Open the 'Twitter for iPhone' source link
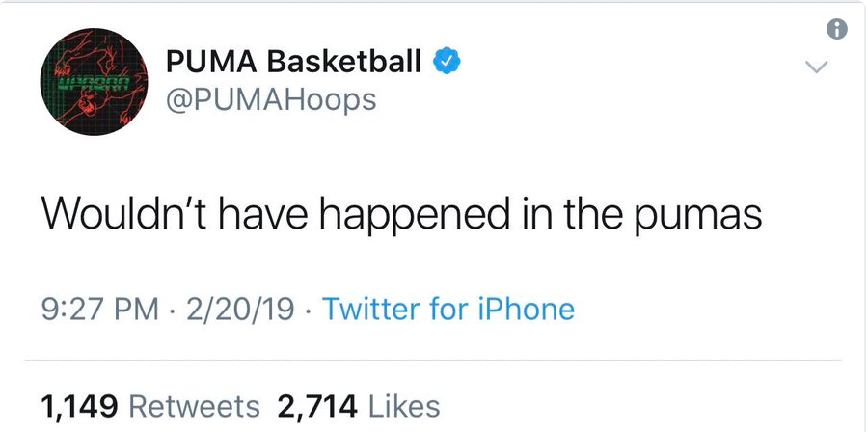This screenshot has height=432, width=868. (447, 310)
